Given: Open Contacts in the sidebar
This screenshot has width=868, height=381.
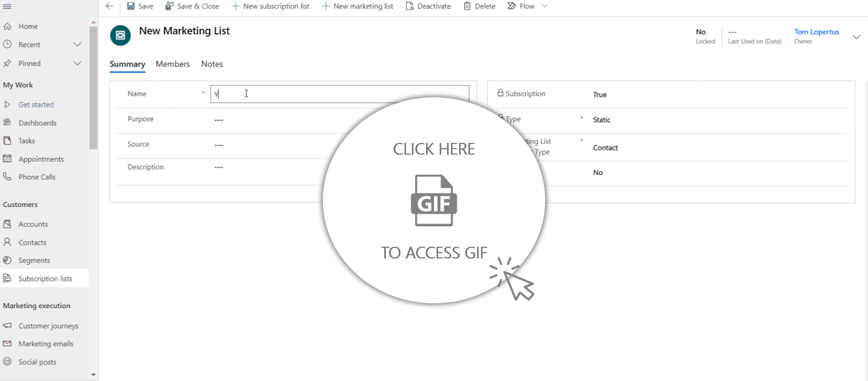Looking at the screenshot, I should [32, 242].
